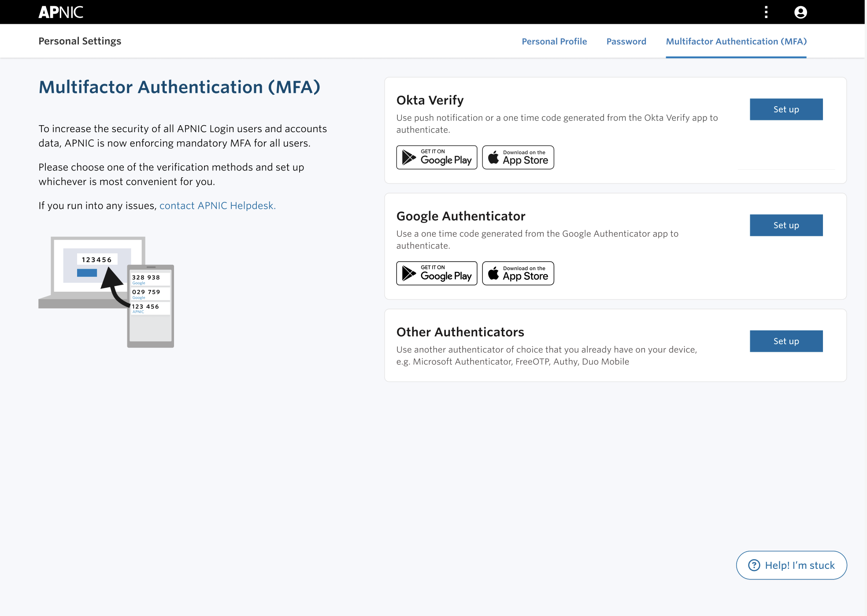The image size is (867, 616).
Task: Set up Other Authenticators
Action: (786, 341)
